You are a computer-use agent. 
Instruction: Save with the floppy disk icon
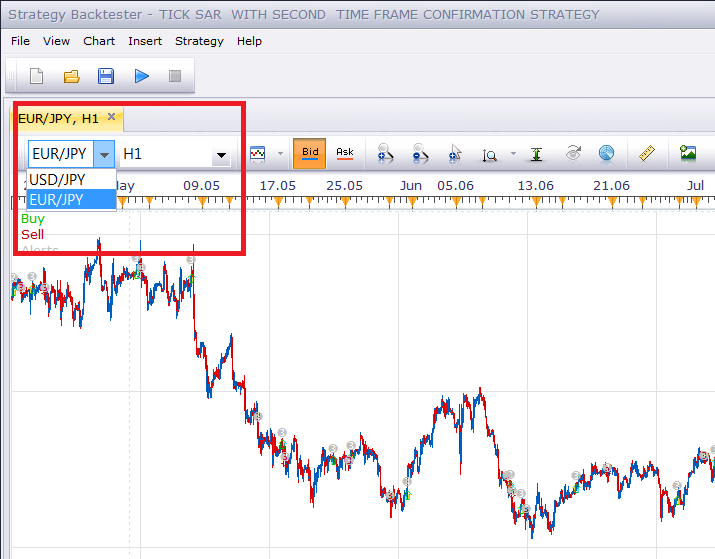click(x=106, y=76)
